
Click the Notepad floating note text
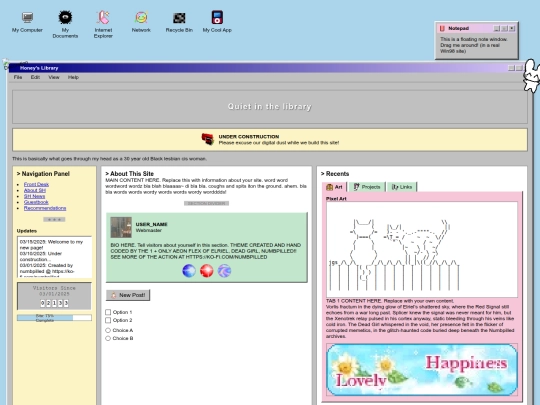click(x=474, y=45)
